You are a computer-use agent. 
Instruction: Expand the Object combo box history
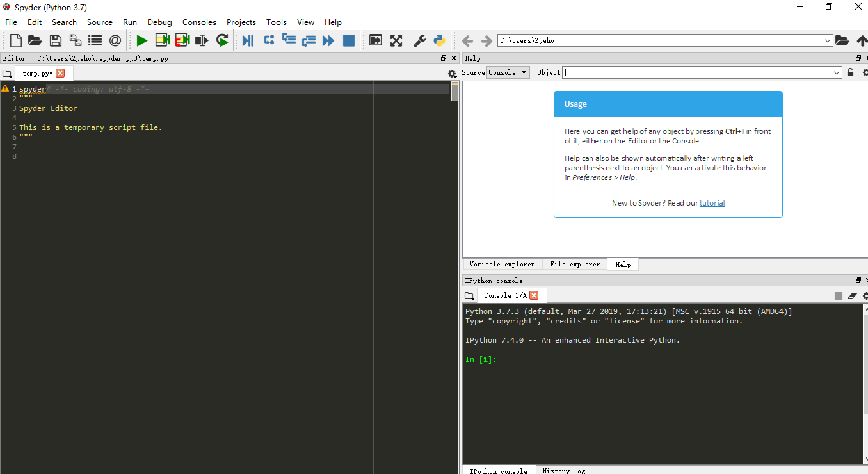[837, 72]
